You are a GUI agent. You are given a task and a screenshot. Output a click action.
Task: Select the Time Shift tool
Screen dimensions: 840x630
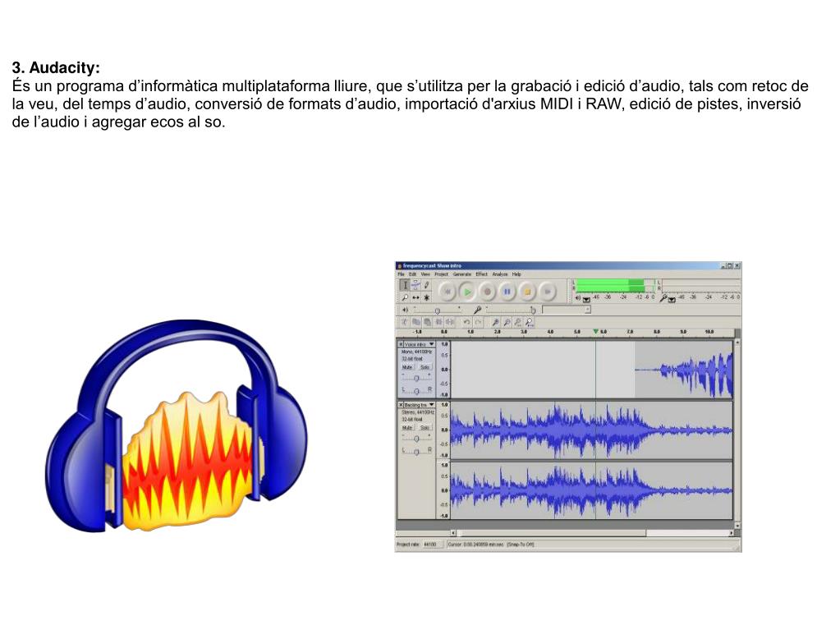pyautogui.click(x=415, y=297)
